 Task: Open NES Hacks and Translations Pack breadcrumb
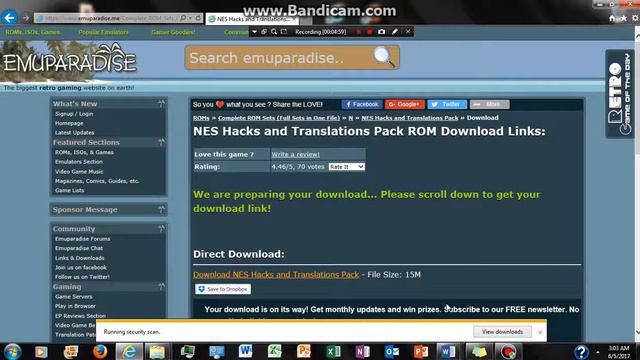tap(410, 118)
